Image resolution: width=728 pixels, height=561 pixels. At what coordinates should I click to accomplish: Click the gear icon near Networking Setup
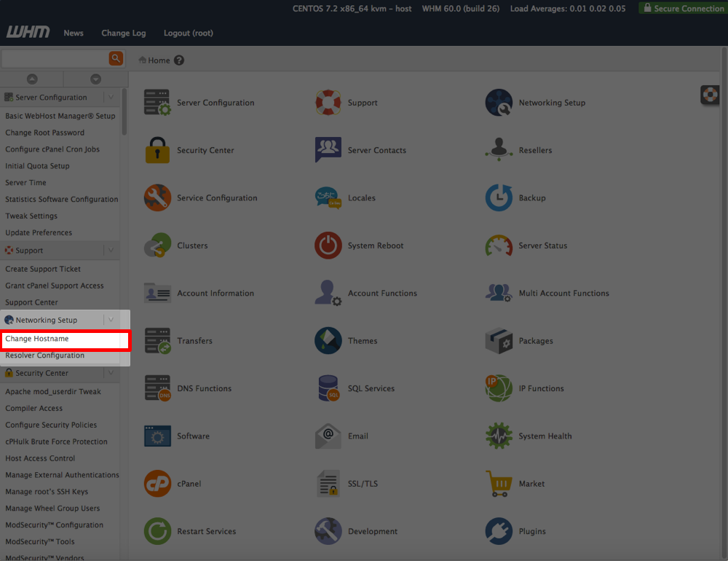click(709, 95)
